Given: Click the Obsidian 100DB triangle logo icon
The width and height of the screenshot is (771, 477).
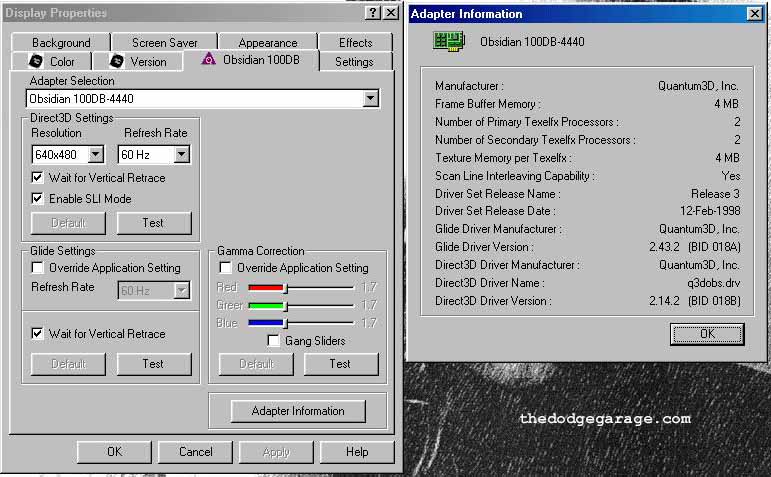Looking at the screenshot, I should (x=208, y=59).
